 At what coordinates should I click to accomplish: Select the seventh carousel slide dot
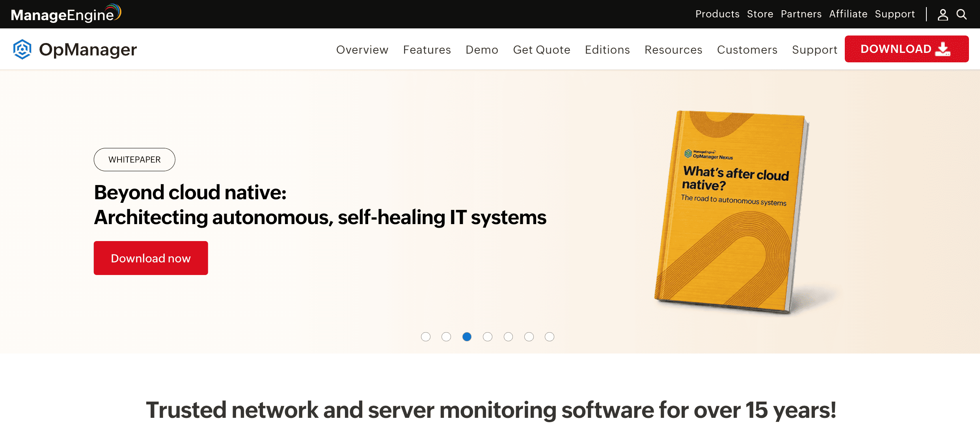550,337
